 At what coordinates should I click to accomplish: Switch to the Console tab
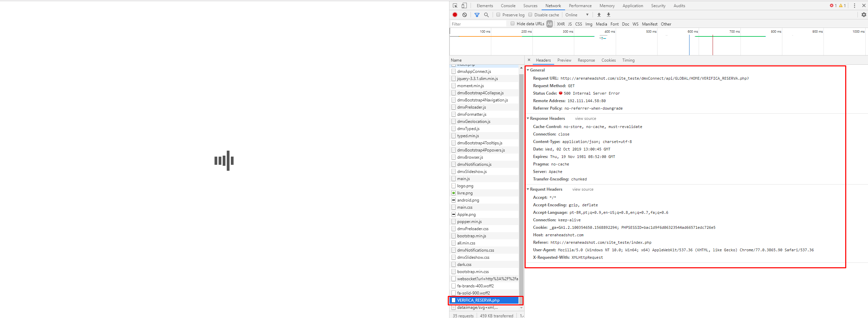[x=508, y=6]
